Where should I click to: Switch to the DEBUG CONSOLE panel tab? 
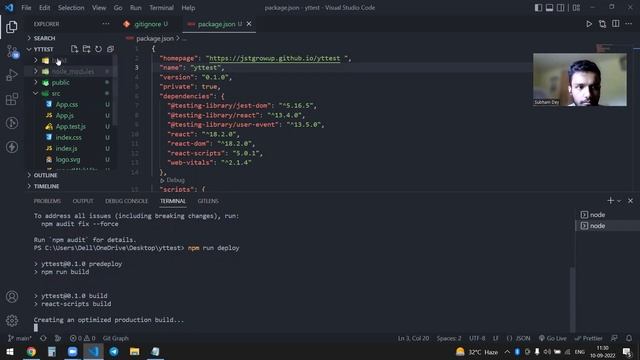coord(127,201)
